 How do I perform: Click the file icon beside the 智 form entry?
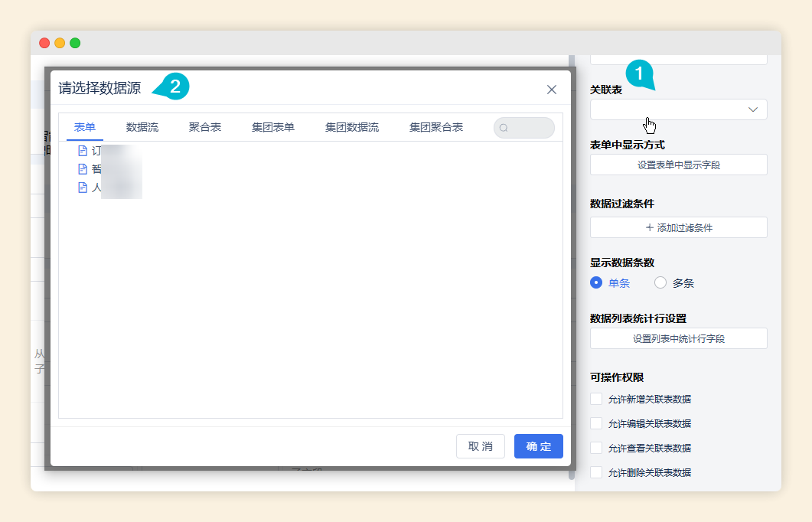83,168
